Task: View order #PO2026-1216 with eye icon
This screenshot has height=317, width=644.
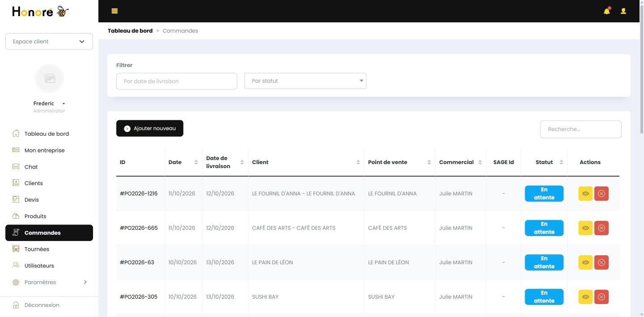Action: 585,194
